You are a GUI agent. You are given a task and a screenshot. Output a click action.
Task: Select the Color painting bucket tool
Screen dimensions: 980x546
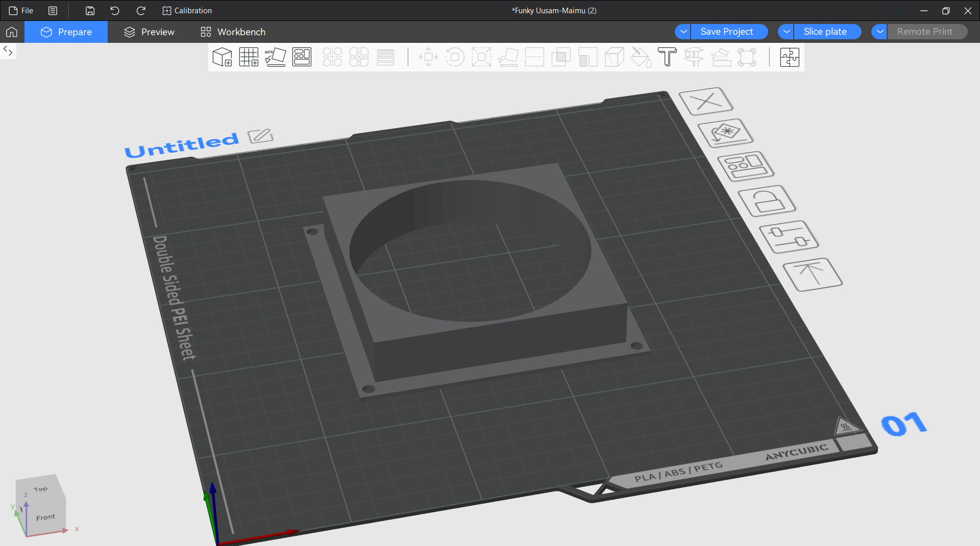tap(641, 57)
